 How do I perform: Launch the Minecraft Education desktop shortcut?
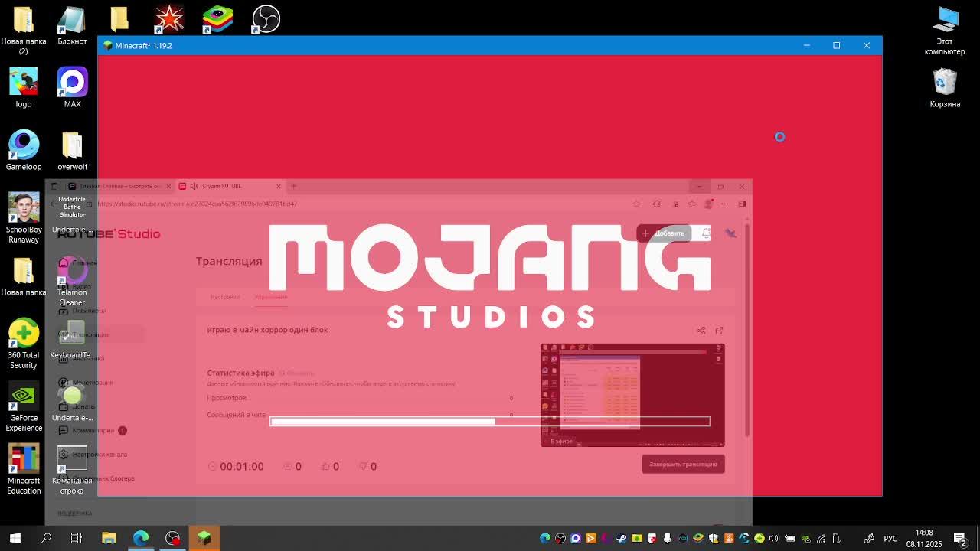coord(23,469)
